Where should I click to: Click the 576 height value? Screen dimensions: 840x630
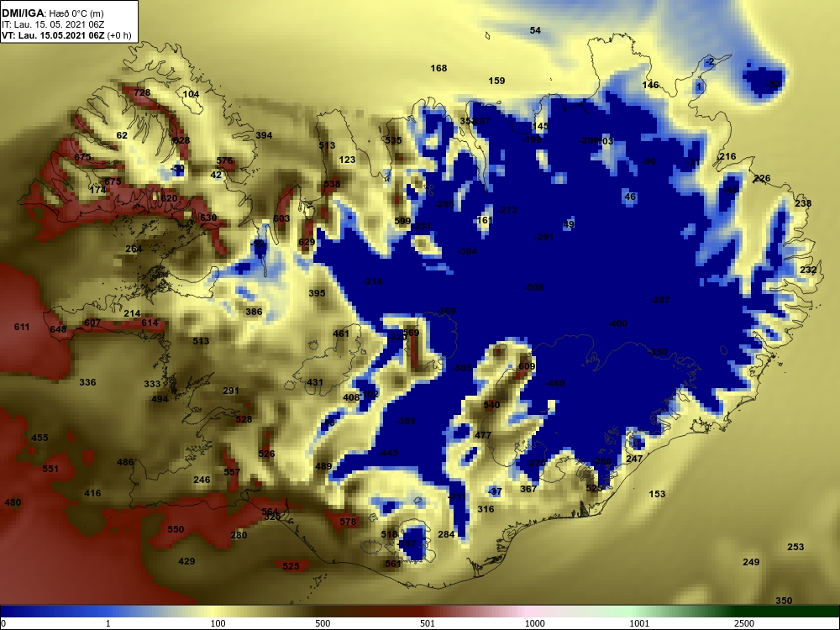(x=224, y=160)
